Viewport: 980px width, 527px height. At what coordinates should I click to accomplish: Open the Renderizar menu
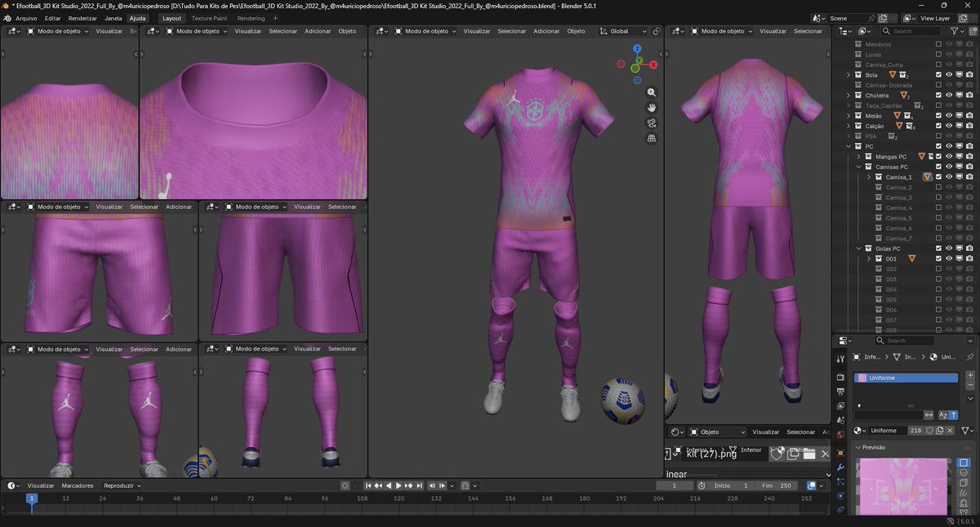click(x=82, y=18)
